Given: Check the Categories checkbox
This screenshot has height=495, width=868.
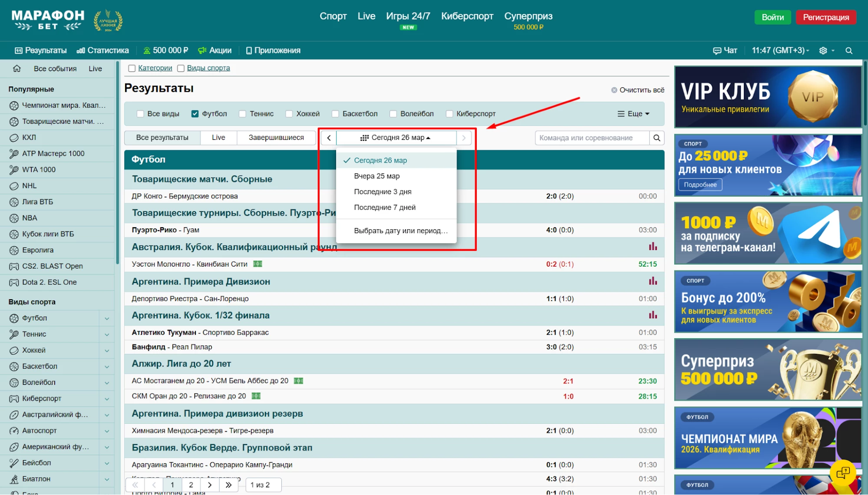Looking at the screenshot, I should click(132, 68).
